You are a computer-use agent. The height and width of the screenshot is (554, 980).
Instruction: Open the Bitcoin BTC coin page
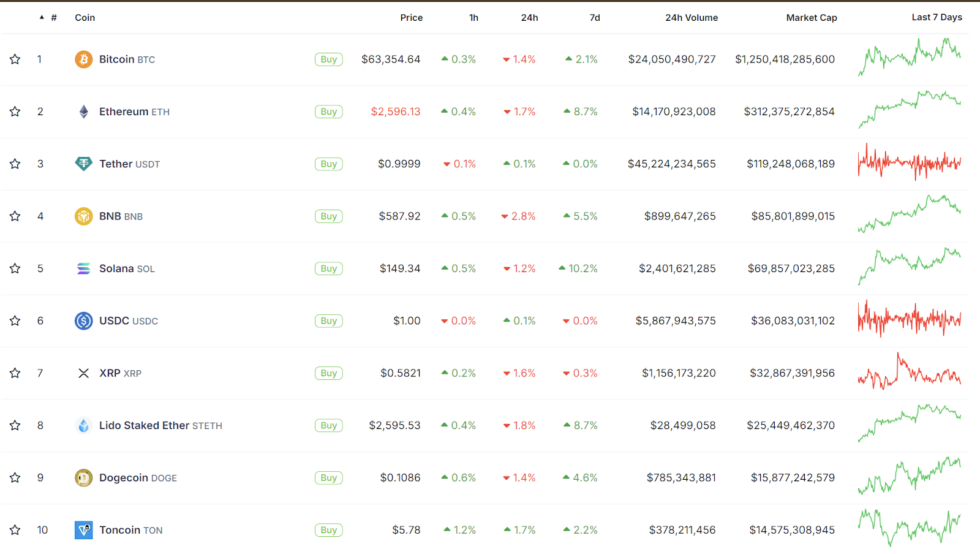tap(127, 59)
